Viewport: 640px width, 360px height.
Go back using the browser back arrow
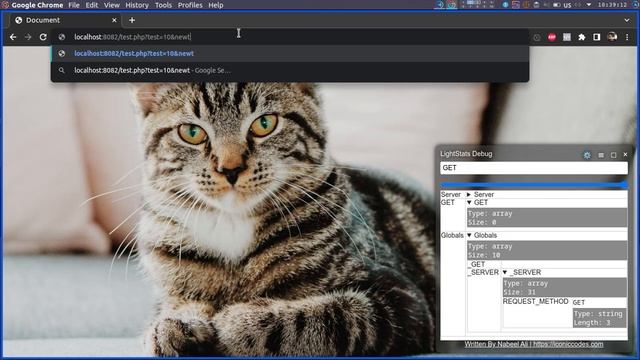[x=13, y=37]
